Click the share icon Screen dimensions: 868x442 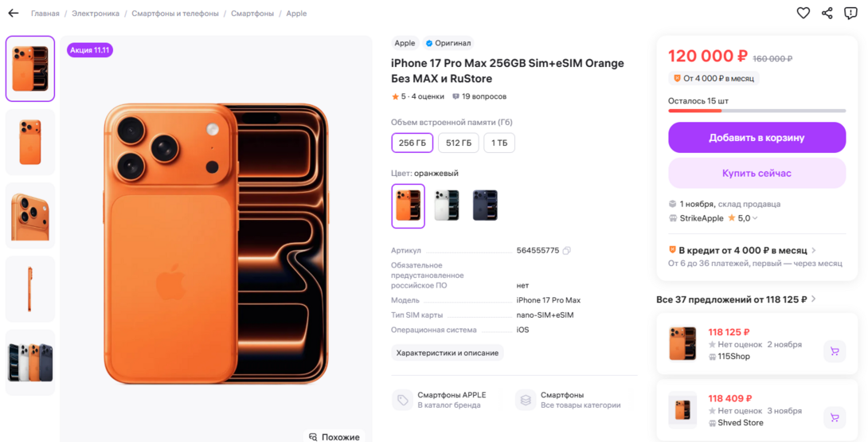[x=827, y=13]
